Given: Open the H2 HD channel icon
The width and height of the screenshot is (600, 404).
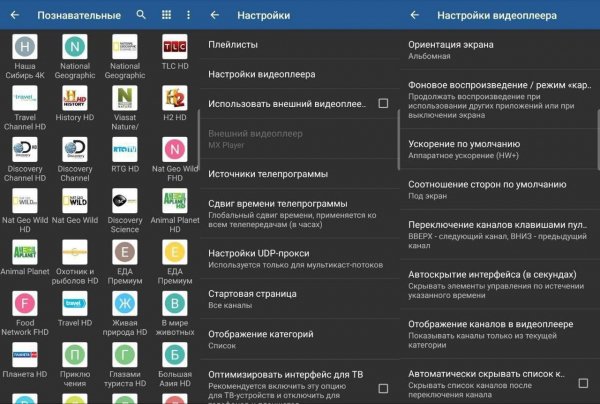Looking at the screenshot, I should [x=175, y=98].
